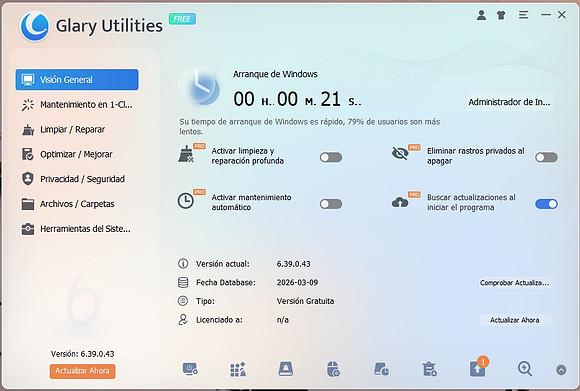This screenshot has height=391, width=580.
Task: Open the disk space analyzer icon
Action: point(381,369)
